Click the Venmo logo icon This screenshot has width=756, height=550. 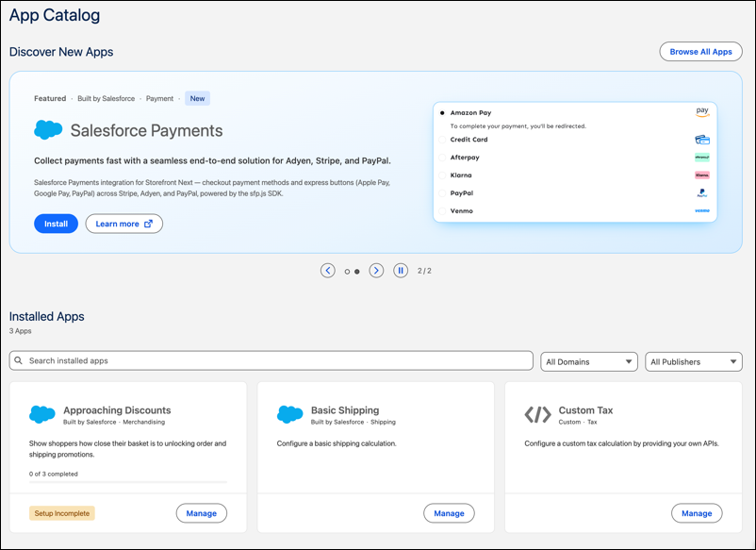702,210
